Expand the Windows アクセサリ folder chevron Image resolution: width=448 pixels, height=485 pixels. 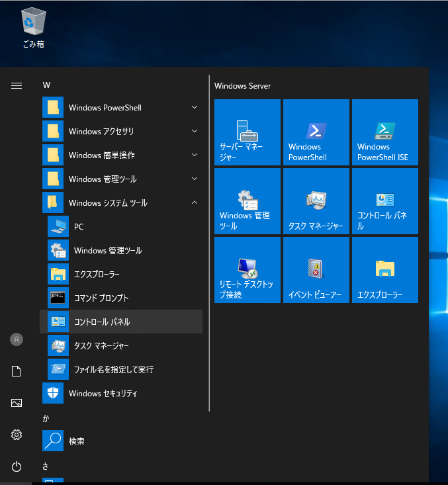[195, 131]
